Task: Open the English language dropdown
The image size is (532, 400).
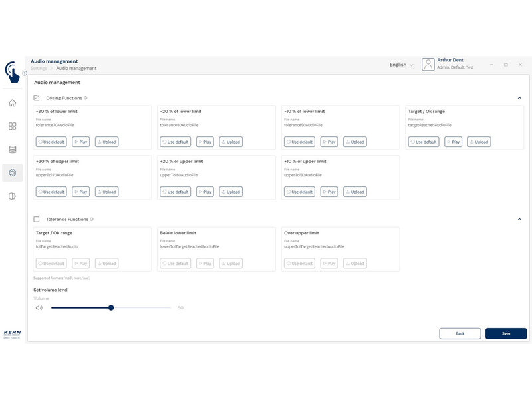Action: tap(401, 65)
